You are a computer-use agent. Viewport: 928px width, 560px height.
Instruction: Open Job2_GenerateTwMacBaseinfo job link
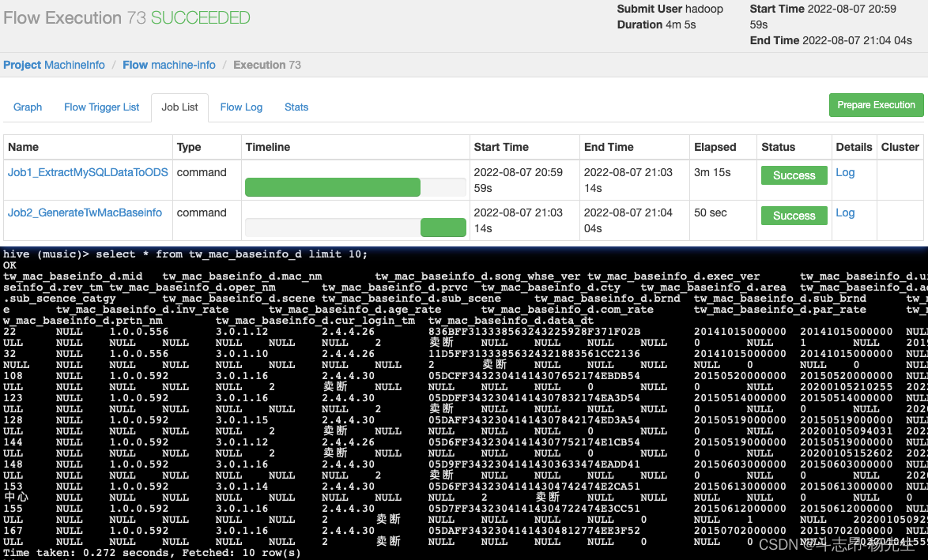point(85,212)
